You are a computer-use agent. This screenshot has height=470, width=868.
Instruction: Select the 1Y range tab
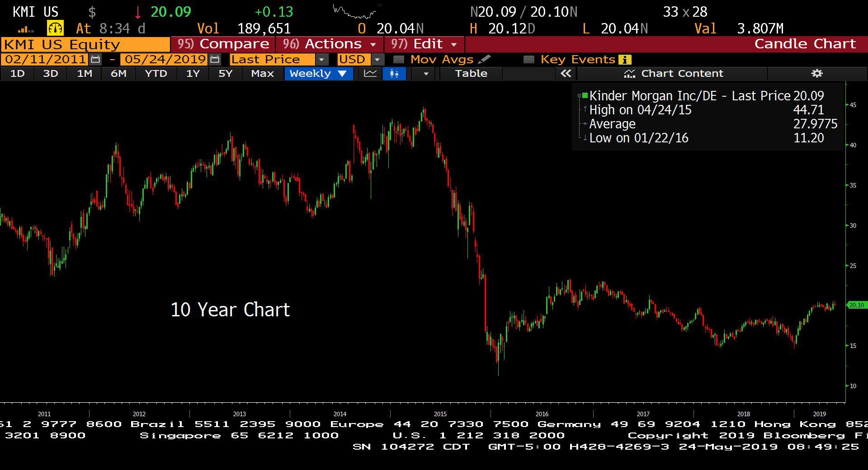[x=193, y=74]
